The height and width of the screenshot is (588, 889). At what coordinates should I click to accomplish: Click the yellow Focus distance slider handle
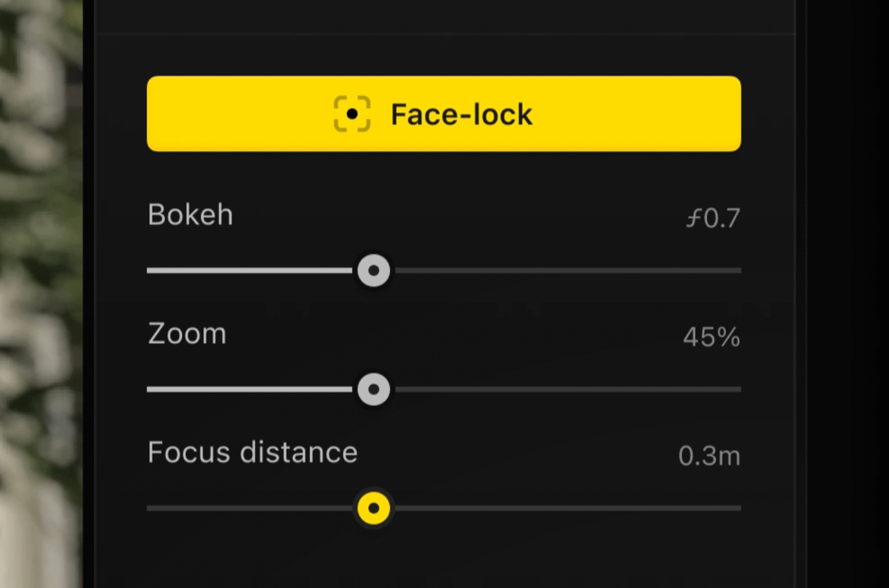(x=373, y=508)
